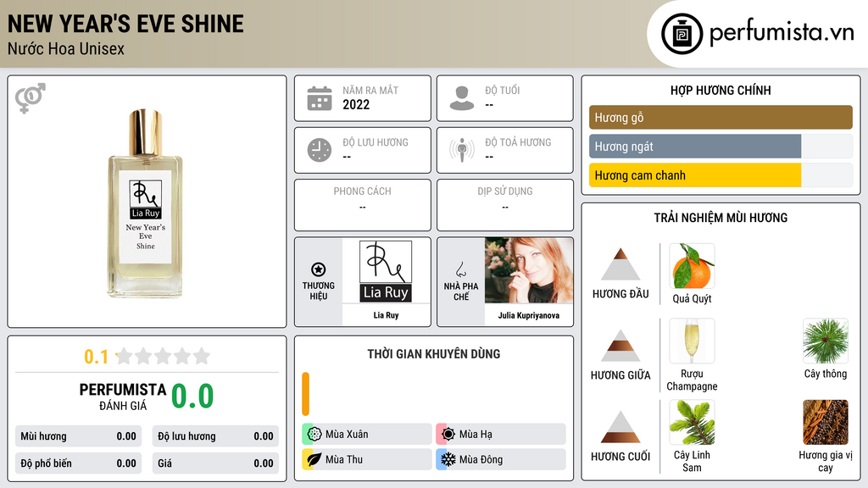Click the Hợp hương chính heading
The width and height of the screenshot is (868, 488).
721,90
